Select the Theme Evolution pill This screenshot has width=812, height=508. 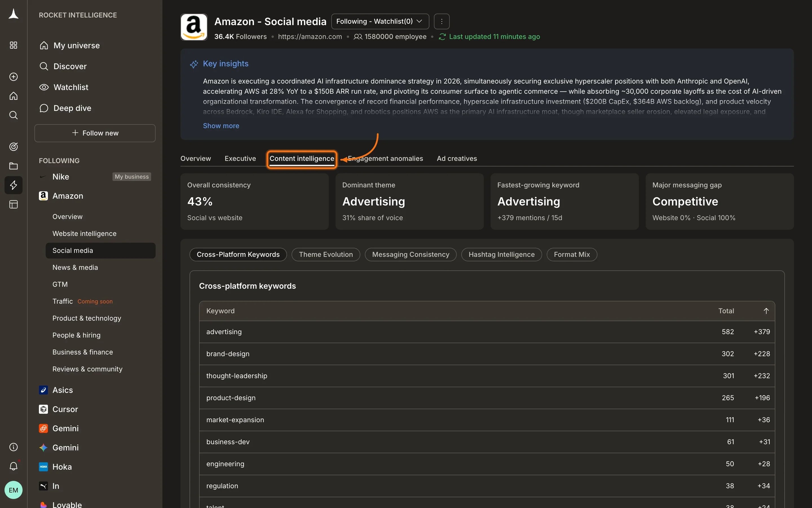(326, 254)
